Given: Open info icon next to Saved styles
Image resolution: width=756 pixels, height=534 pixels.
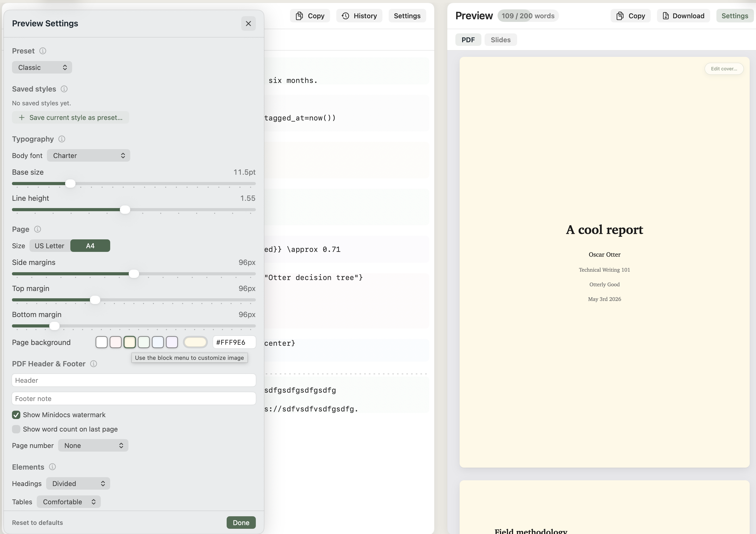Looking at the screenshot, I should (x=64, y=89).
